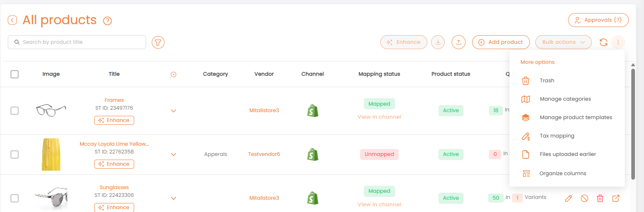Disable the Sunglasses product with ban icon
Image resolution: width=644 pixels, height=212 pixels.
(x=585, y=198)
